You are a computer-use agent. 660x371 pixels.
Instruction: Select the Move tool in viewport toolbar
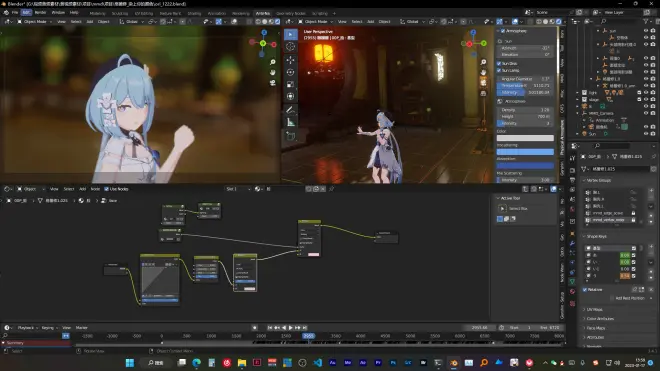tap(290, 60)
